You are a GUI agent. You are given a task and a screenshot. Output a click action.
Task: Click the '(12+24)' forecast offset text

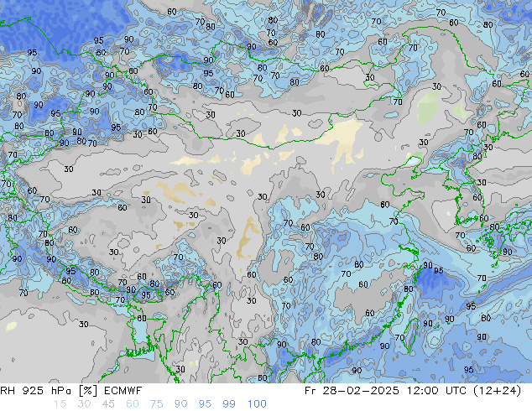click(498, 391)
